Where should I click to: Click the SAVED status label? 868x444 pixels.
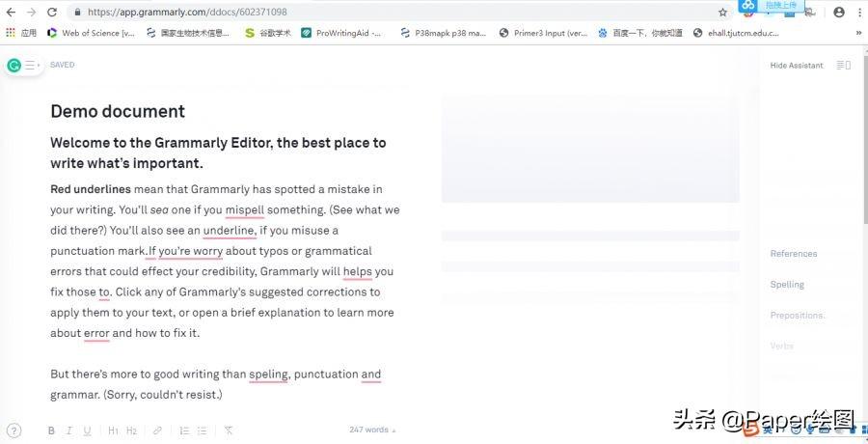point(62,65)
